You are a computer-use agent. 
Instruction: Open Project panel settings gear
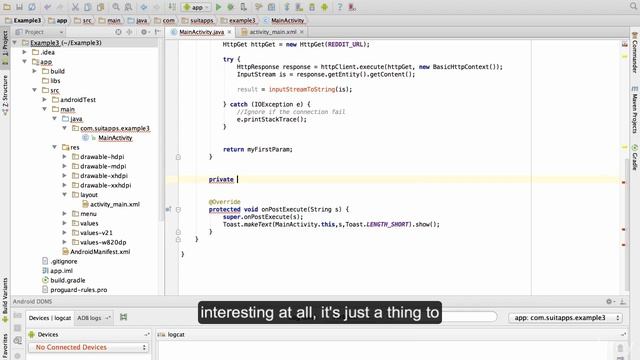tap(144, 32)
